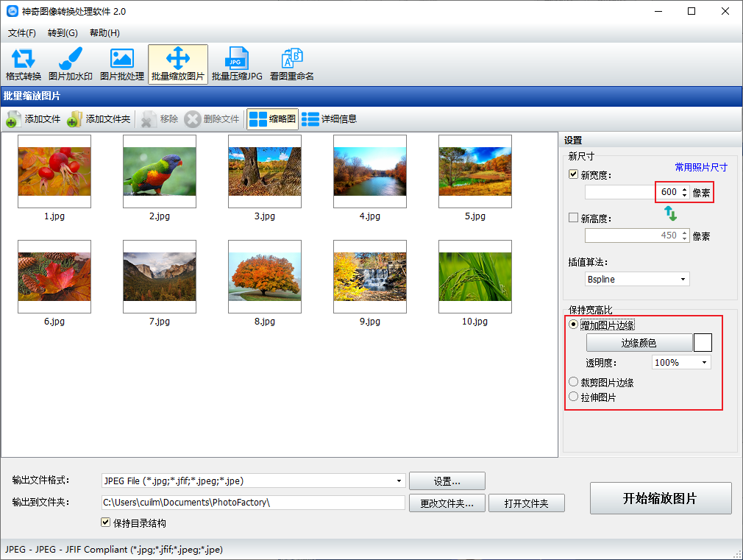743x560 pixels.
Task: Select the 图片加水印 watermark brush icon
Action: pos(71,58)
